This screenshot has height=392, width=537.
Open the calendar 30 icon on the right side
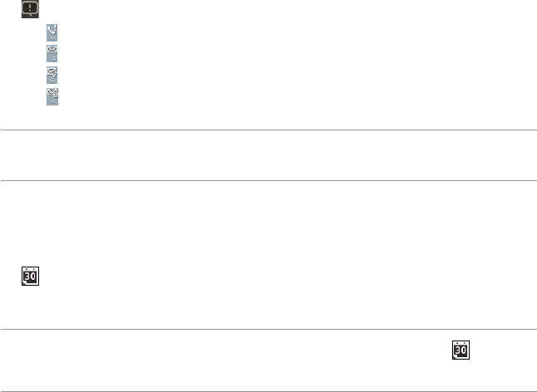[460, 350]
